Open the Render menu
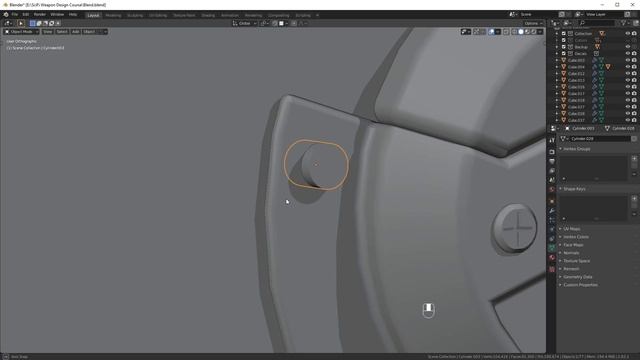The image size is (640, 360). pos(40,14)
